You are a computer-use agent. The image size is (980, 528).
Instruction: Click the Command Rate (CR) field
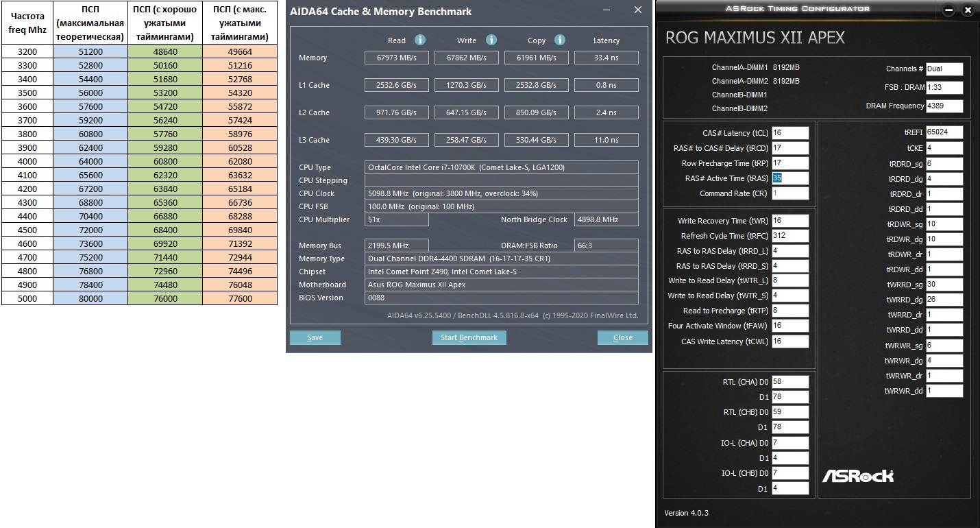790,193
